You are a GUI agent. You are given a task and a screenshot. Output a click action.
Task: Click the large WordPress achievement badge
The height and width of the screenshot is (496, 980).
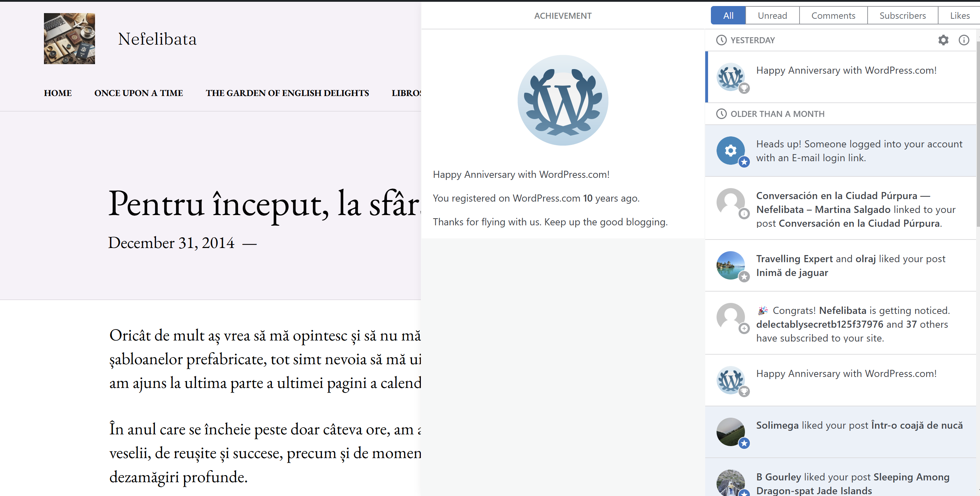563,100
